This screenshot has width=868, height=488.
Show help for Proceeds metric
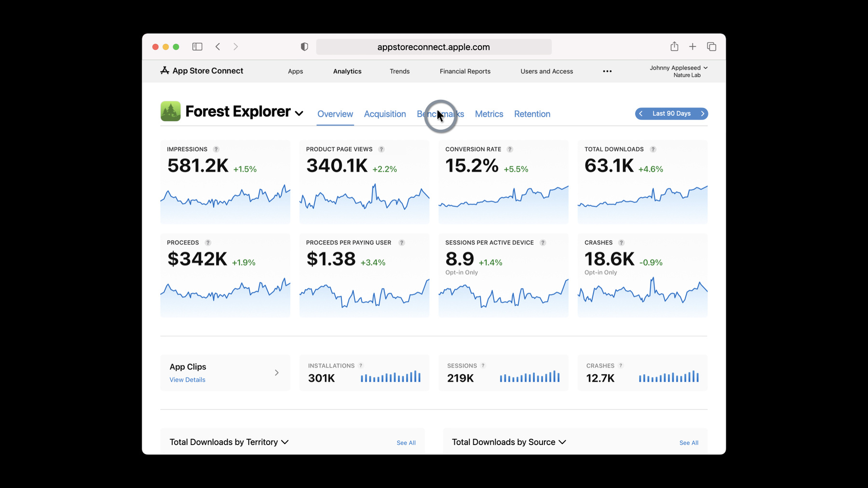208,243
